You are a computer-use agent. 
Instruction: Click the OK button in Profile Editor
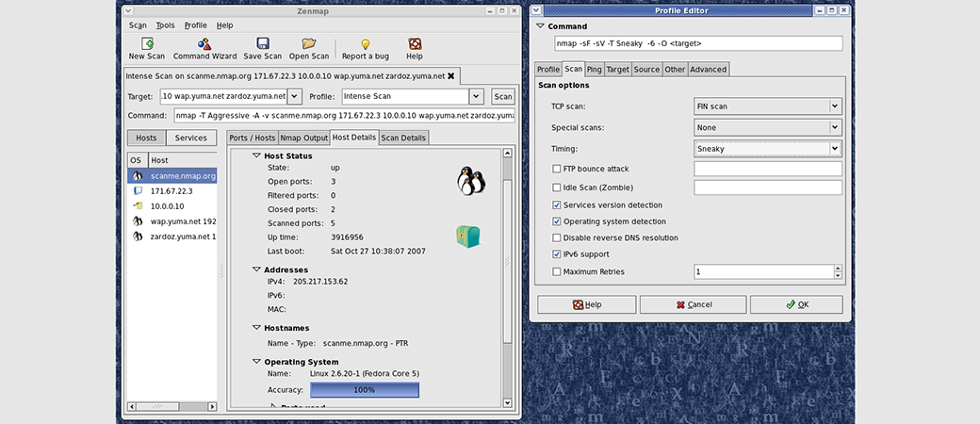click(795, 304)
